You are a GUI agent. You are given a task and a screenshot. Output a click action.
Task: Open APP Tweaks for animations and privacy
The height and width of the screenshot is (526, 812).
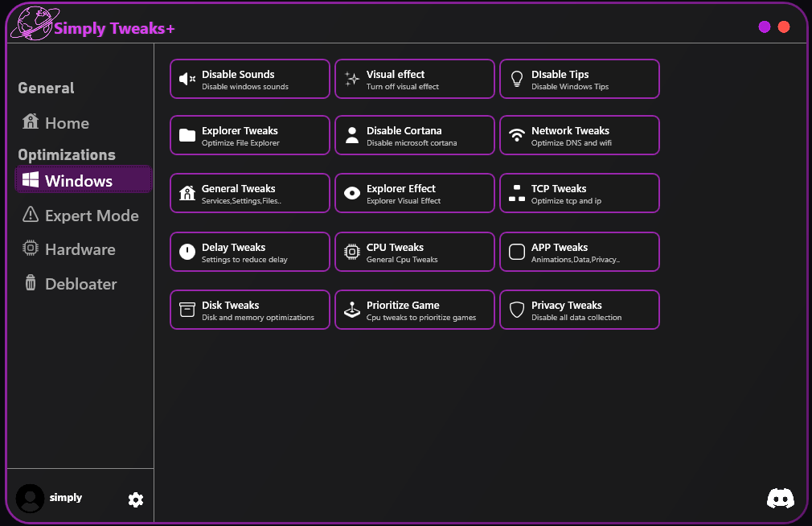(x=579, y=252)
